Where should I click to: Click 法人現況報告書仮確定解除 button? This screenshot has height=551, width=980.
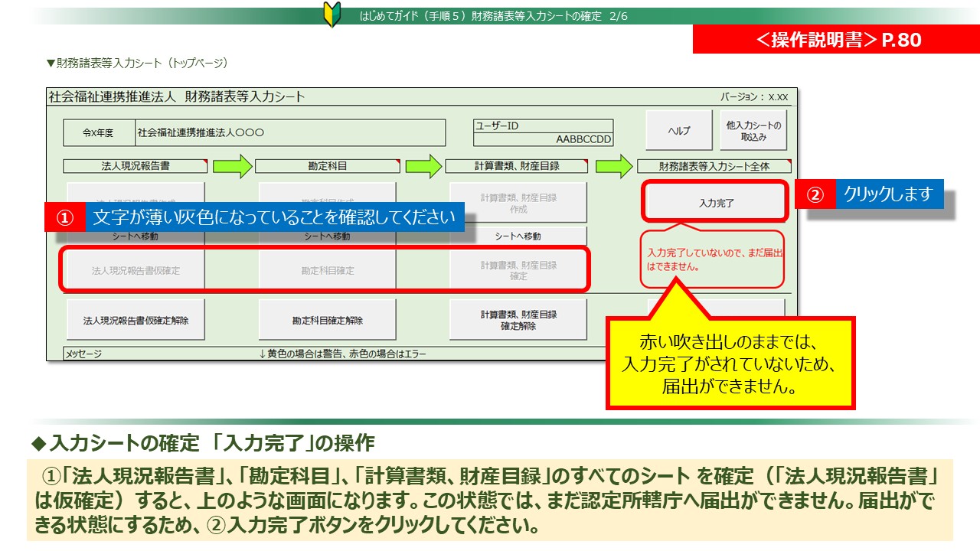(136, 321)
